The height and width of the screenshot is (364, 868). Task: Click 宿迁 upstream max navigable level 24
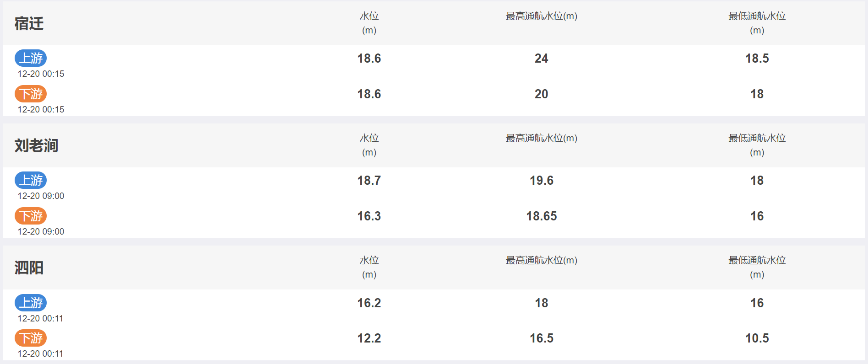pyautogui.click(x=541, y=59)
